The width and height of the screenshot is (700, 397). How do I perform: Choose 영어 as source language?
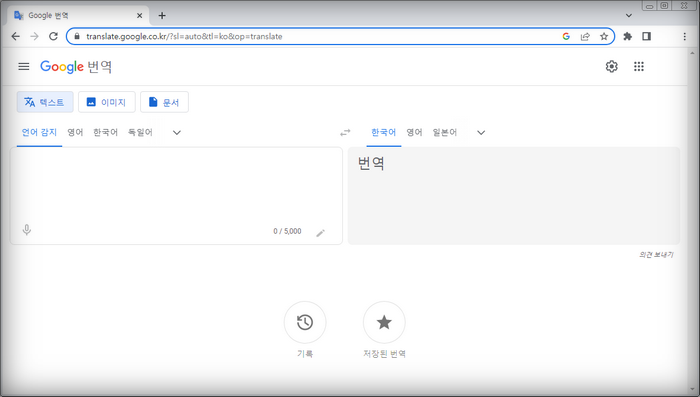tap(75, 133)
